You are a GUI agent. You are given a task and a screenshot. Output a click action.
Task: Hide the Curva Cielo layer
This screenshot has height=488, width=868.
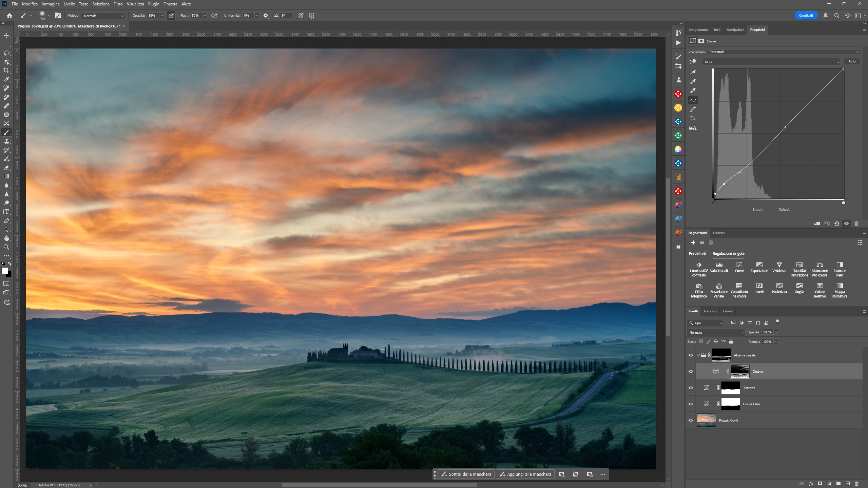691,404
